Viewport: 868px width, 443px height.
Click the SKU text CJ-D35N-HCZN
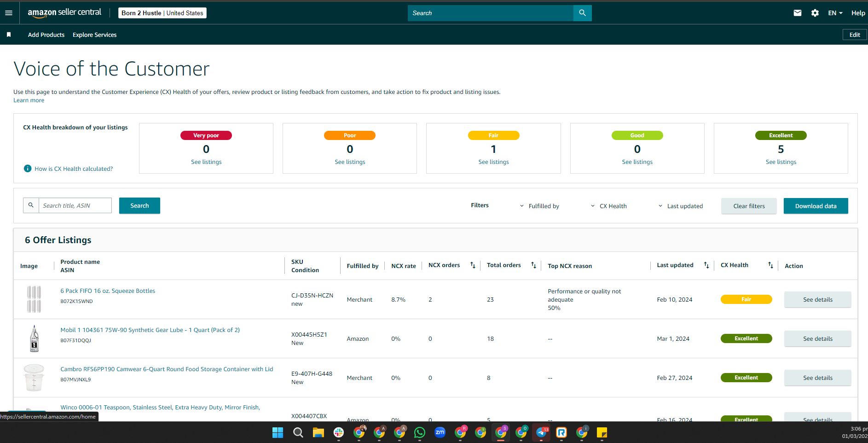point(312,296)
